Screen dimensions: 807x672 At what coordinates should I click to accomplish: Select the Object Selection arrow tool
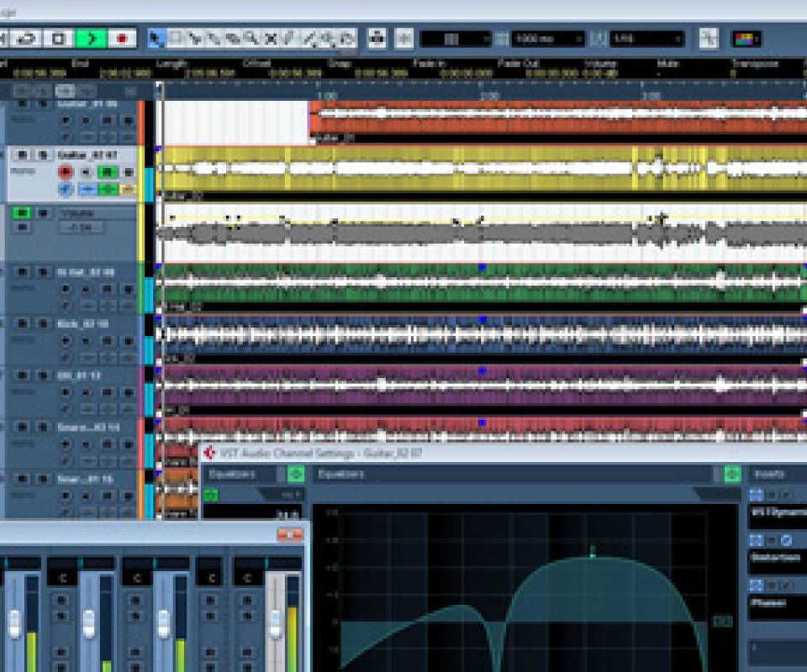tap(156, 39)
